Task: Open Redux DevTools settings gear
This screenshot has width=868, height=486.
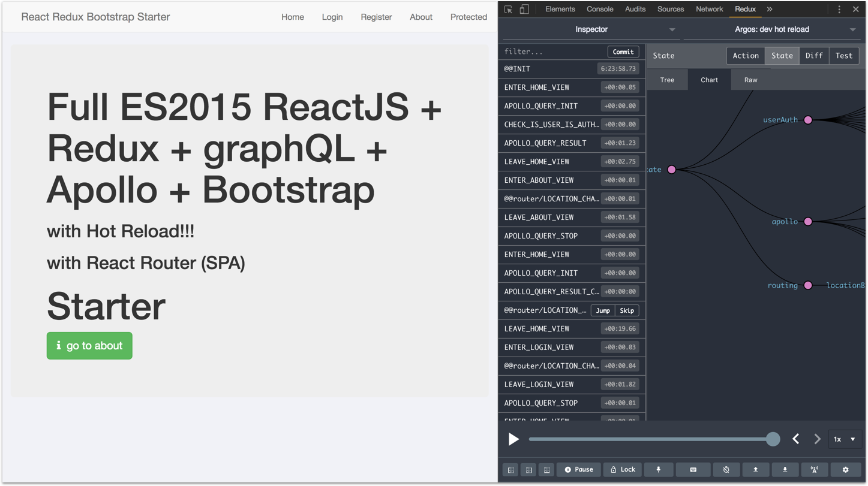Action: [846, 470]
